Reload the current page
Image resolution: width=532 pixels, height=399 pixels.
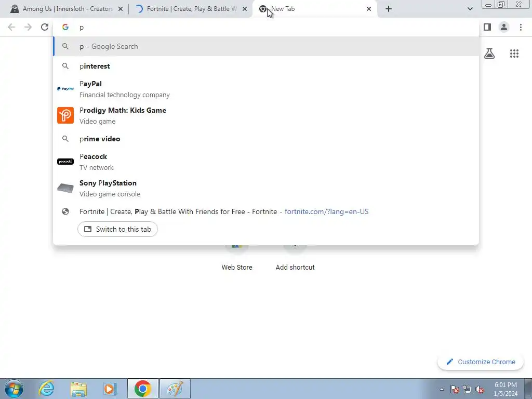pyautogui.click(x=45, y=27)
